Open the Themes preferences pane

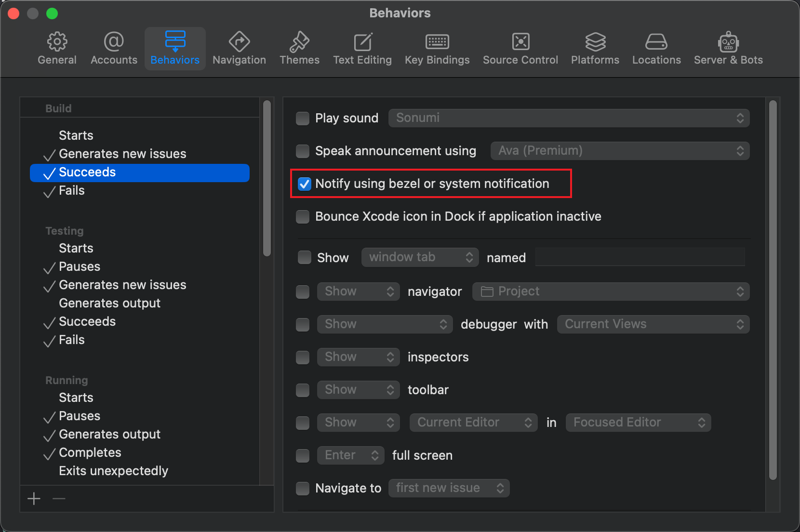tap(299, 48)
